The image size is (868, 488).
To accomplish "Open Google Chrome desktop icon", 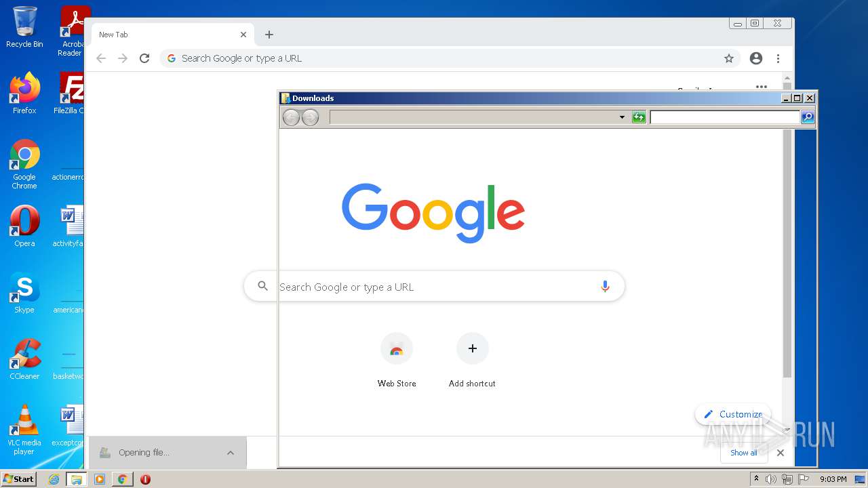I will 24,164.
